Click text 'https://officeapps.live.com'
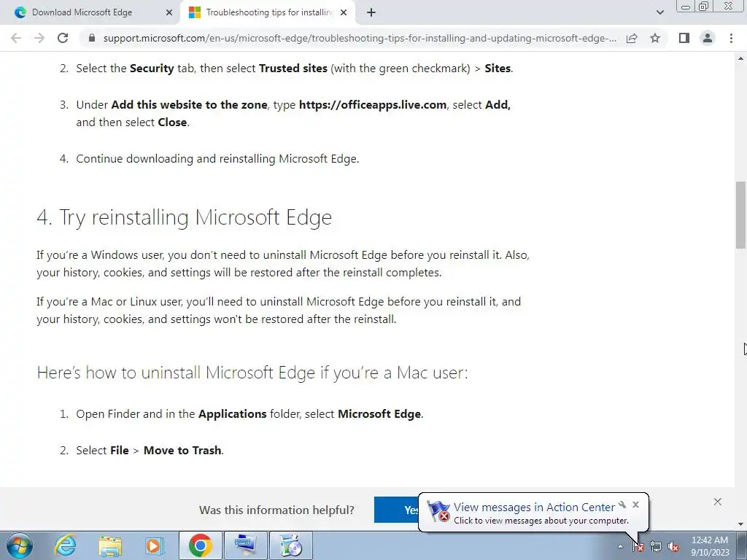 tap(373, 105)
